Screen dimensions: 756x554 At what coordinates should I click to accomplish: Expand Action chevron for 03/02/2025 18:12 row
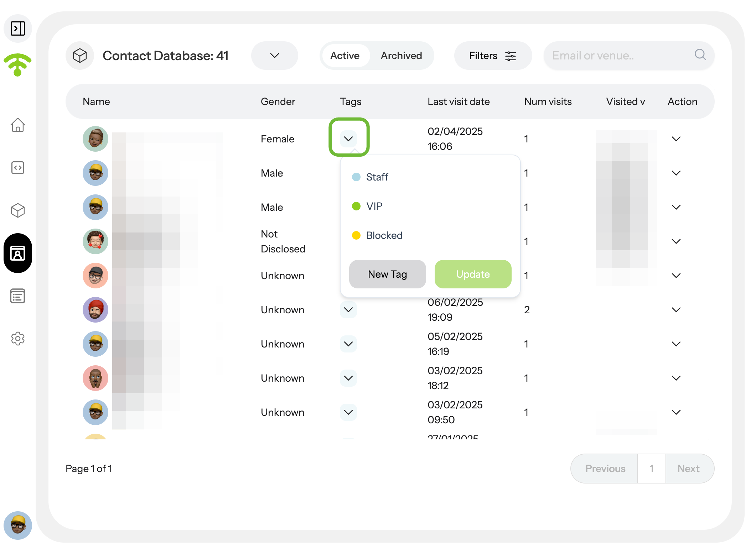676,378
